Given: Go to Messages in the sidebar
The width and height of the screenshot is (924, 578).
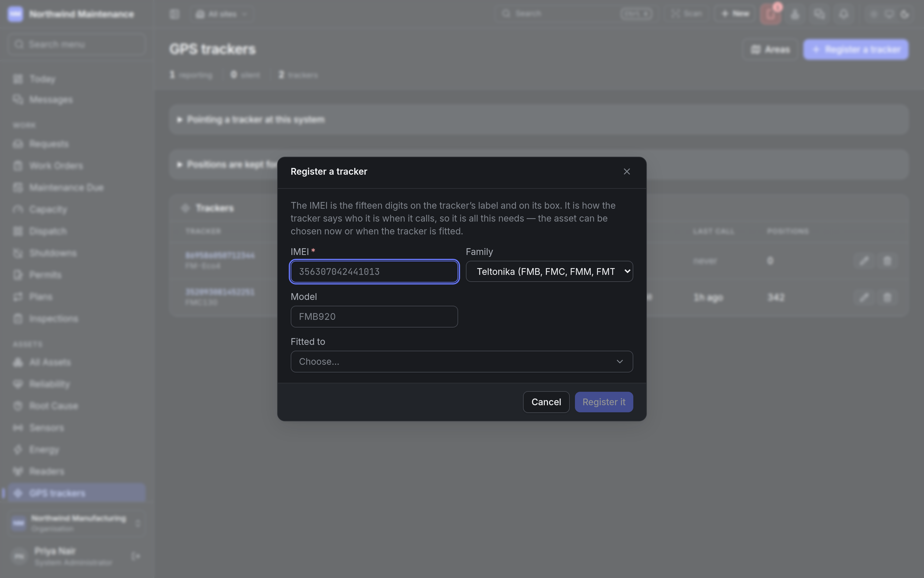Looking at the screenshot, I should point(76,100).
